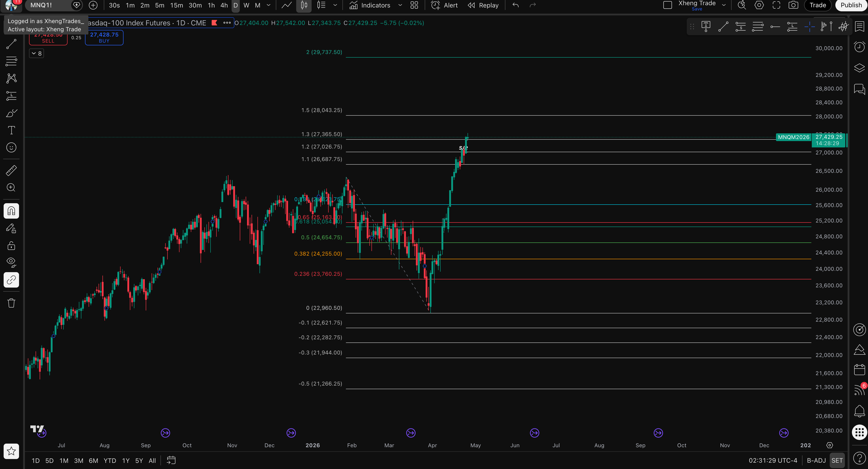
Task: Start bar Replay mode
Action: point(483,5)
